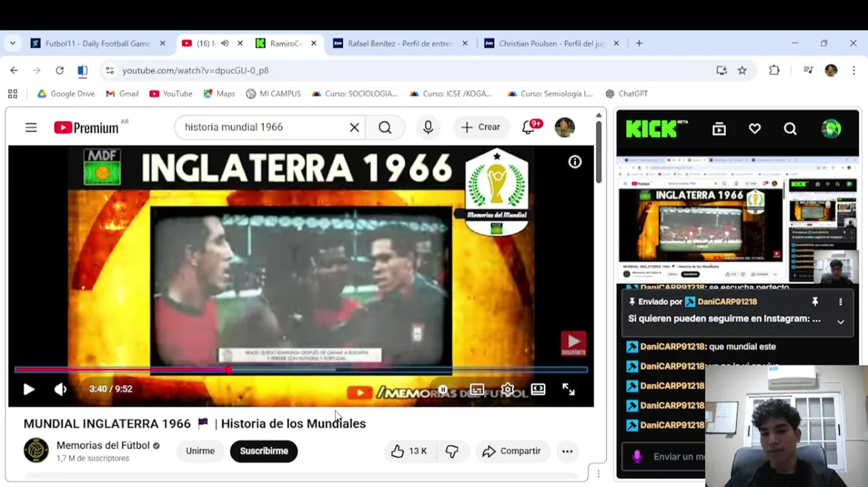The width and height of the screenshot is (868, 487).
Task: Start voice search with the microphone
Action: click(x=428, y=127)
